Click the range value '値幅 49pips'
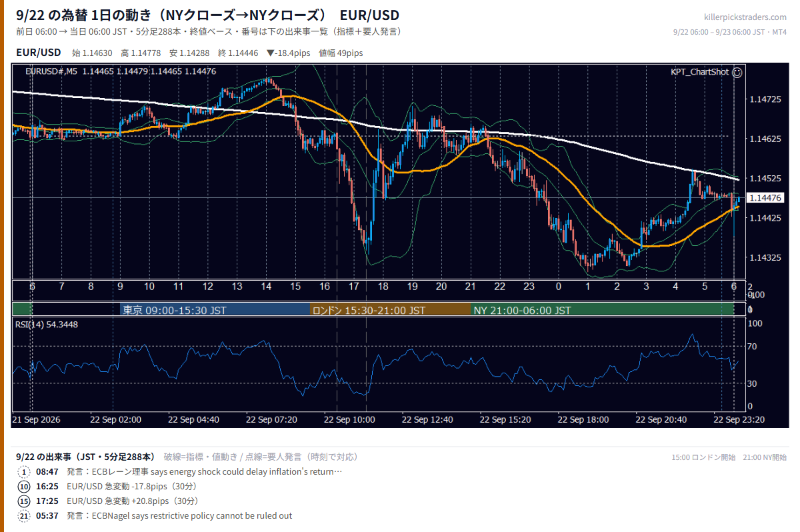The width and height of the screenshot is (800, 532). [x=341, y=53]
